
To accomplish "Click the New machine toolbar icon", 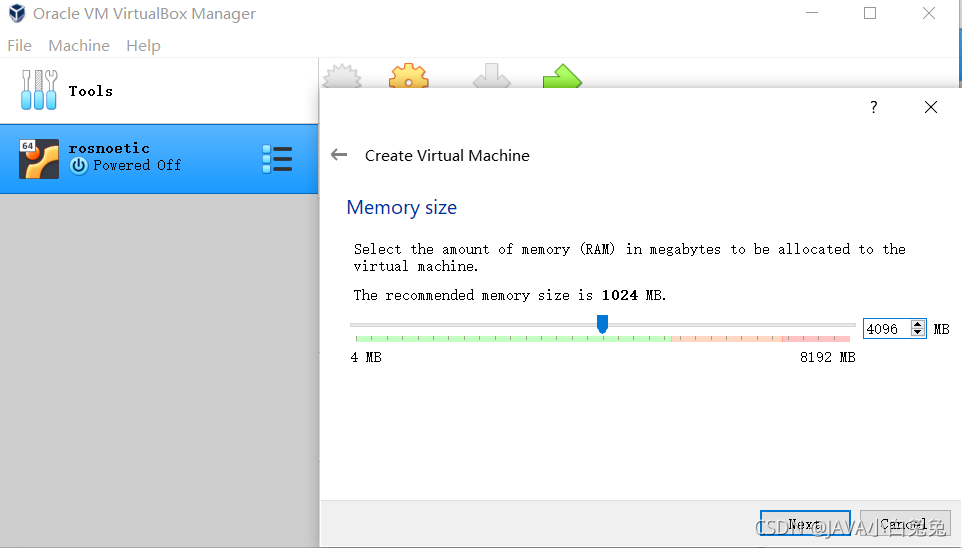I will [342, 76].
